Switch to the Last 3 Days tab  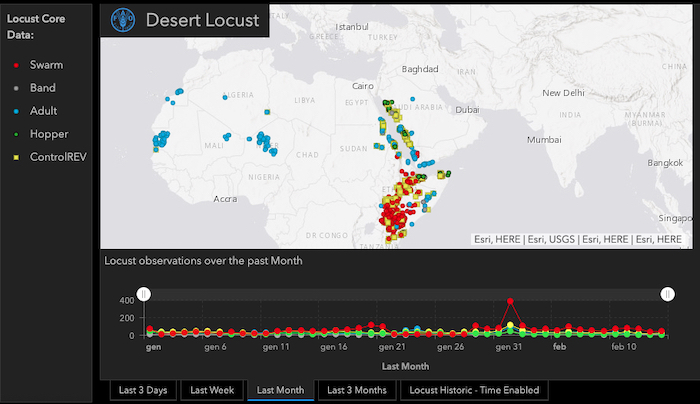[x=143, y=390]
